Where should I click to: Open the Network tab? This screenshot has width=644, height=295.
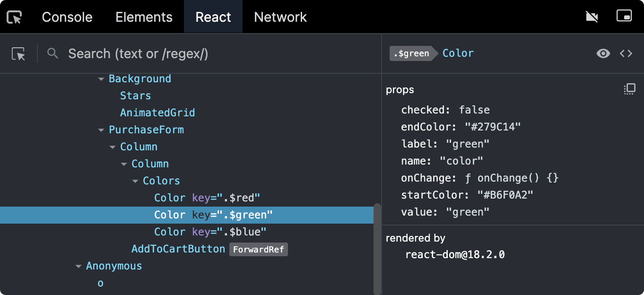pos(280,17)
